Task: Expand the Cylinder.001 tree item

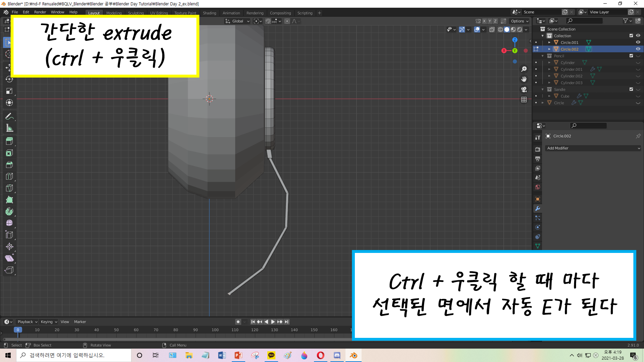Action: [x=549, y=69]
